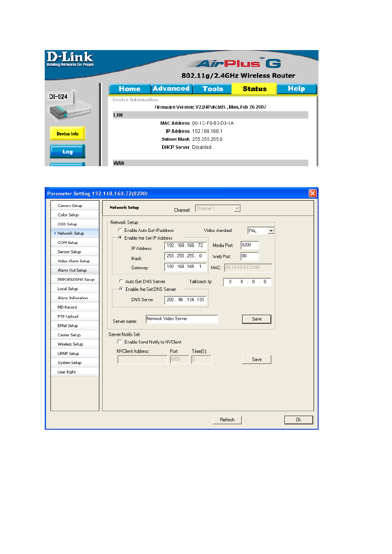Image resolution: width=392 pixels, height=554 pixels.
Task: Click the MAC address field
Action: (248, 268)
